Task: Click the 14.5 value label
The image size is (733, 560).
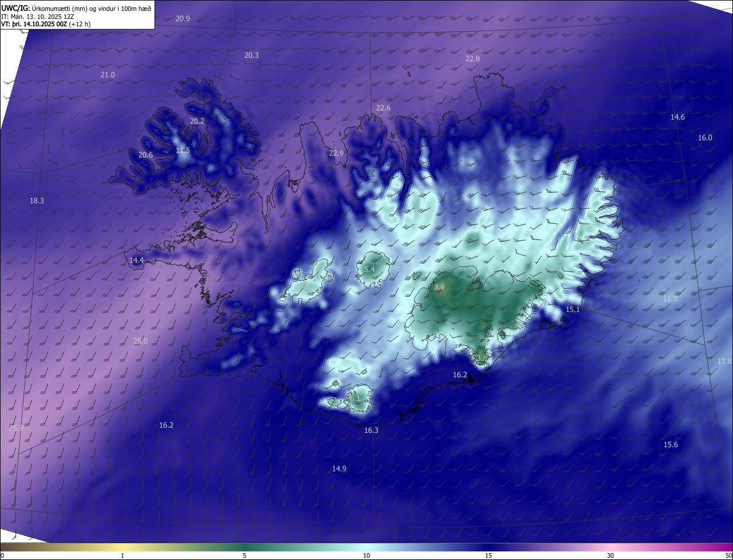Action: coord(183,150)
